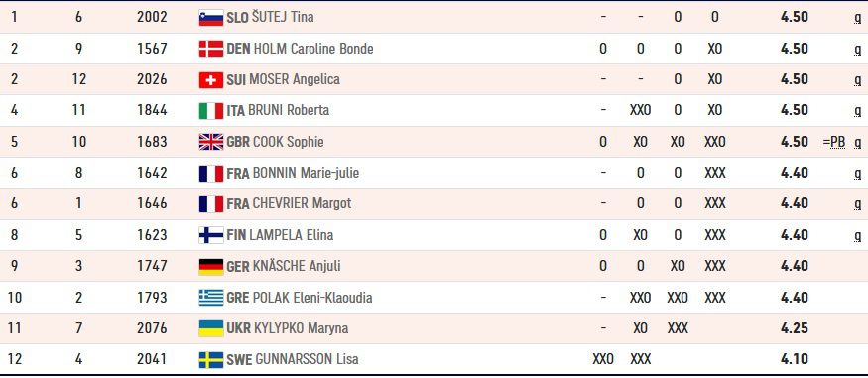This screenshot has height=378, width=868.
Task: Open athlete ŠUTEJ Tina
Action: point(283,17)
